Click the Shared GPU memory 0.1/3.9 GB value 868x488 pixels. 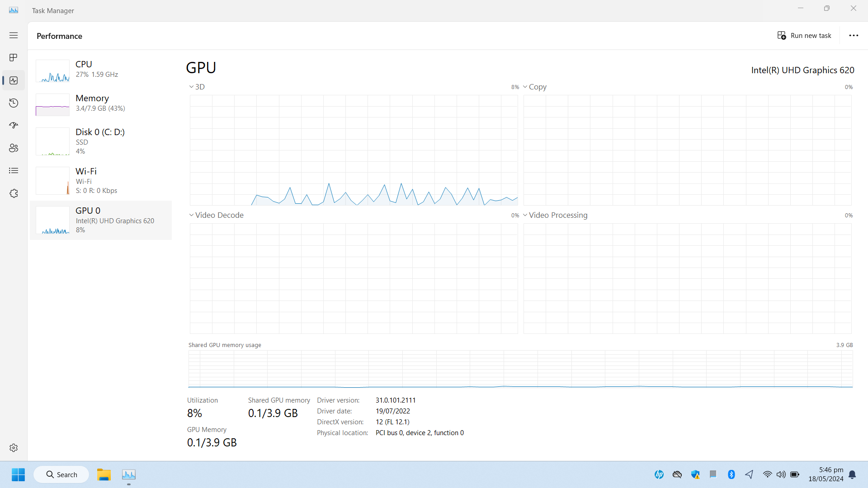click(x=273, y=413)
